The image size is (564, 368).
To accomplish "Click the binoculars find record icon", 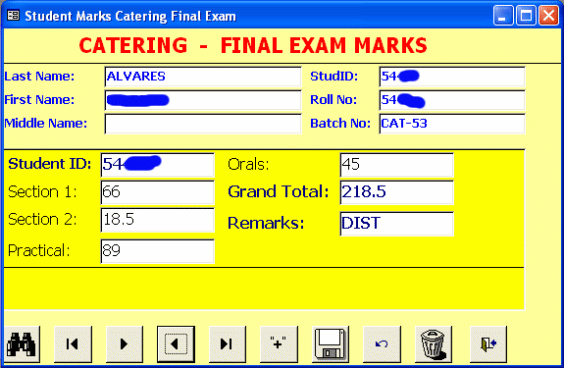I will click(22, 344).
